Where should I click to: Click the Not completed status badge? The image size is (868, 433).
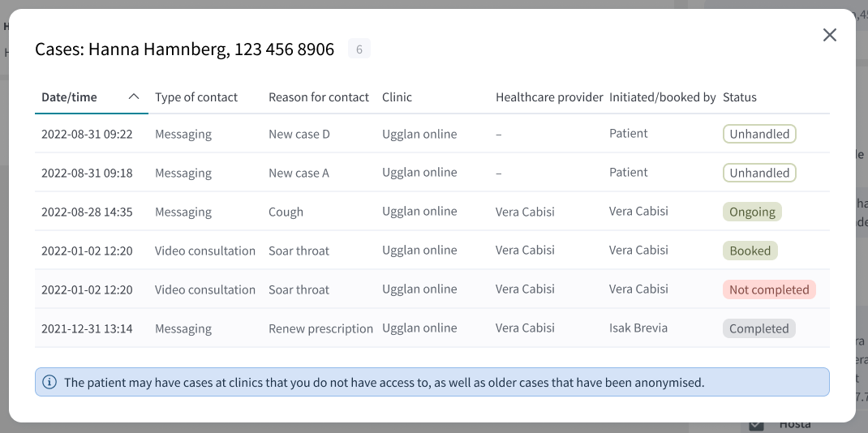(x=769, y=289)
